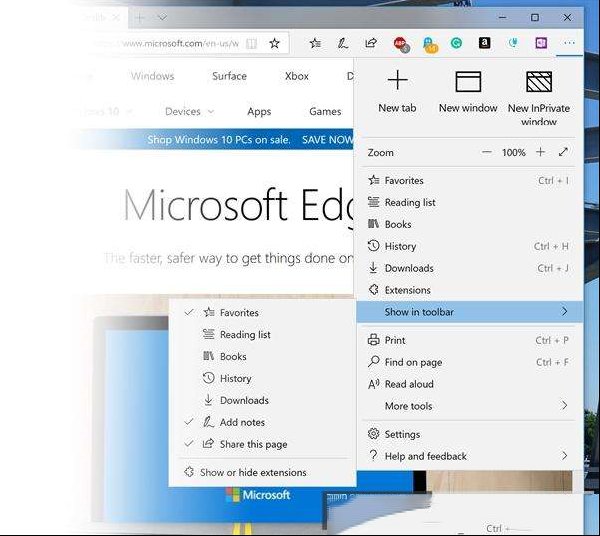
Task: Click the green Grammarly extension icon
Action: pos(456,43)
